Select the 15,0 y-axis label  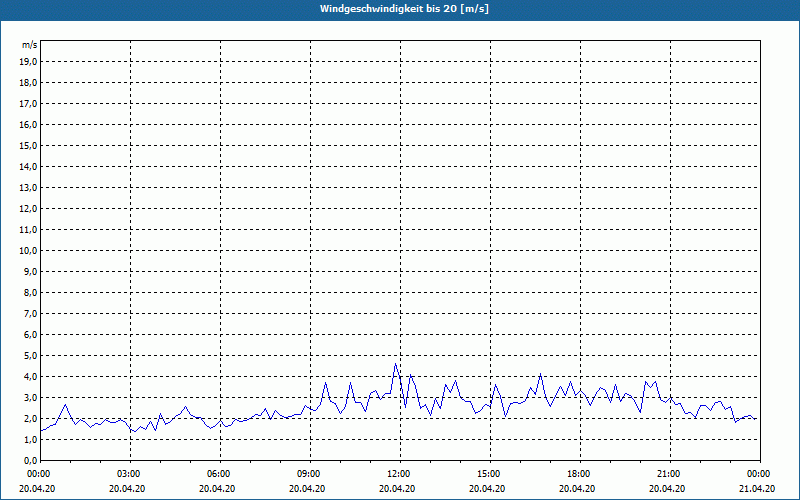pyautogui.click(x=28, y=145)
